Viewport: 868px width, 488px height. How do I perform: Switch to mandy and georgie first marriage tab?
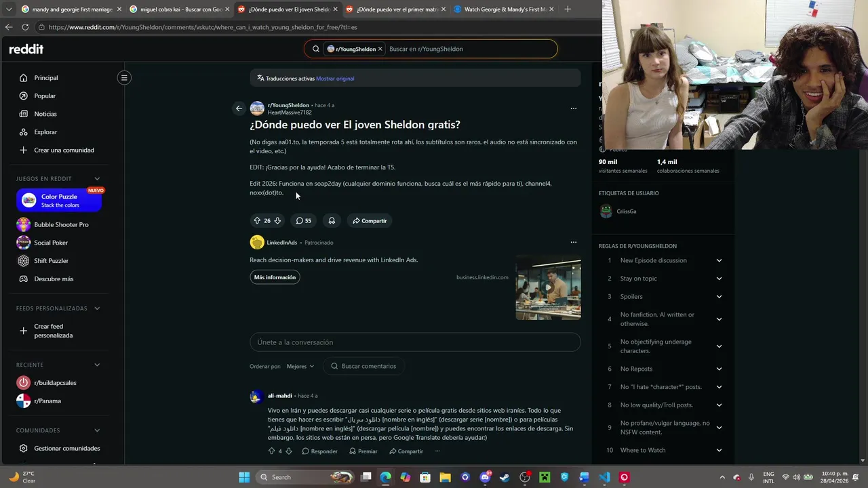71,9
